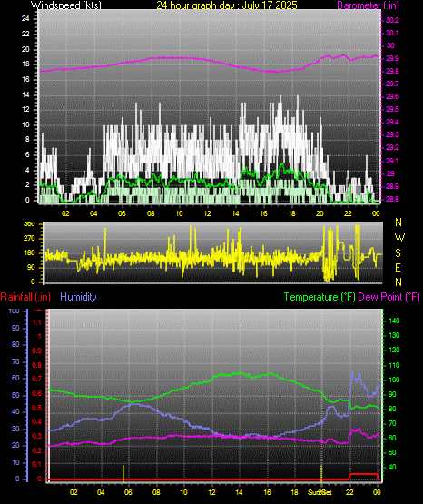This screenshot has height=504, width=423.
Task: Click the yellow sunrise marker near 06
Action: pos(123,473)
